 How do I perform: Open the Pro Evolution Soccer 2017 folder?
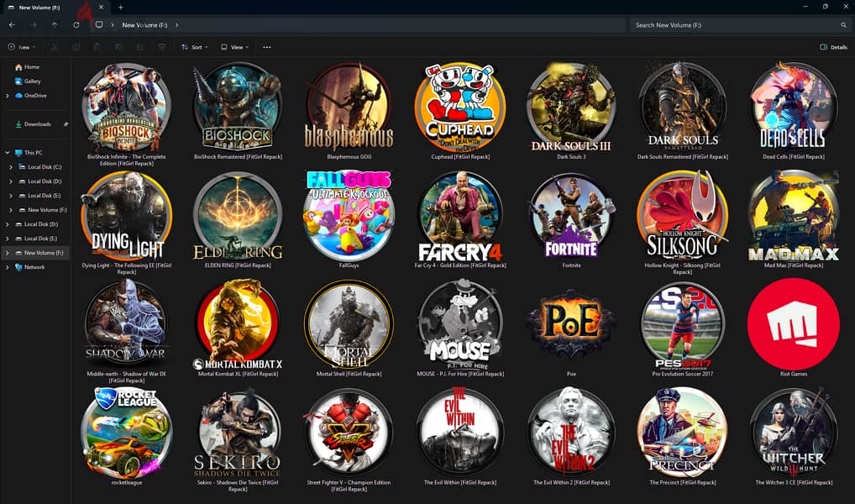[x=683, y=324]
